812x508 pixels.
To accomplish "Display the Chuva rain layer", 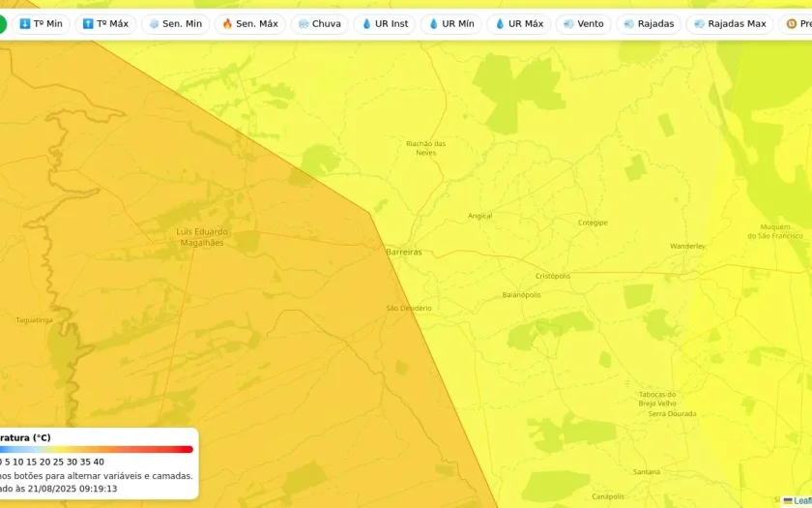I will click(x=320, y=24).
